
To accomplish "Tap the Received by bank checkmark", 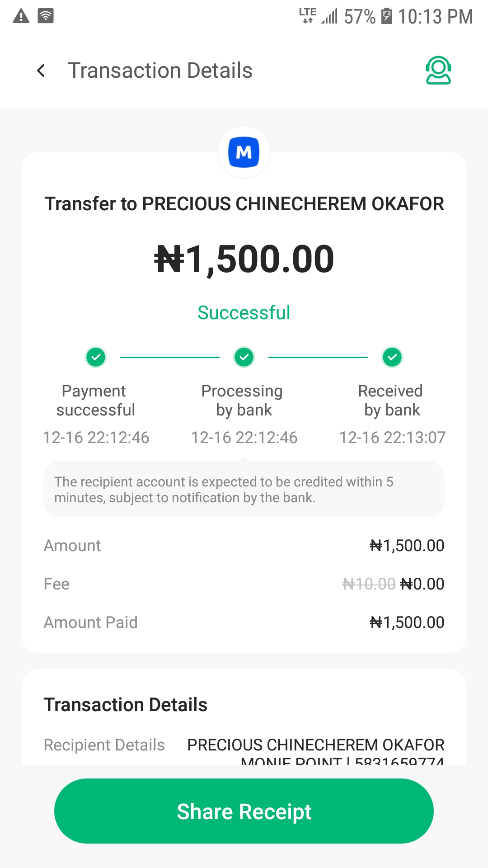I will pyautogui.click(x=392, y=357).
